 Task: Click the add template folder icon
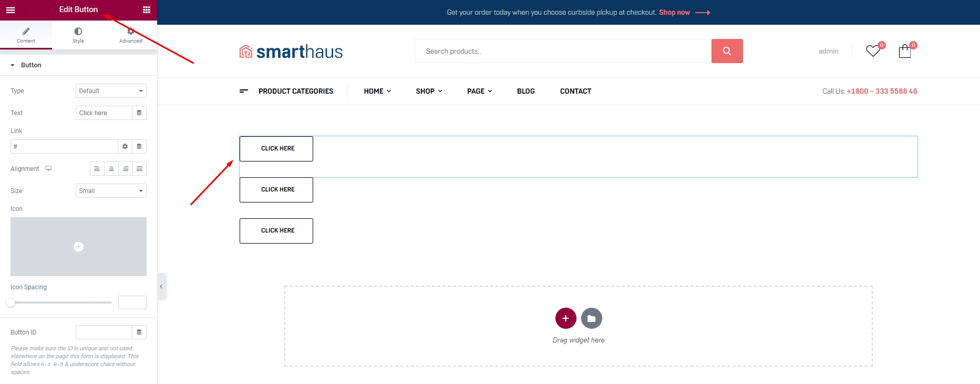[591, 318]
